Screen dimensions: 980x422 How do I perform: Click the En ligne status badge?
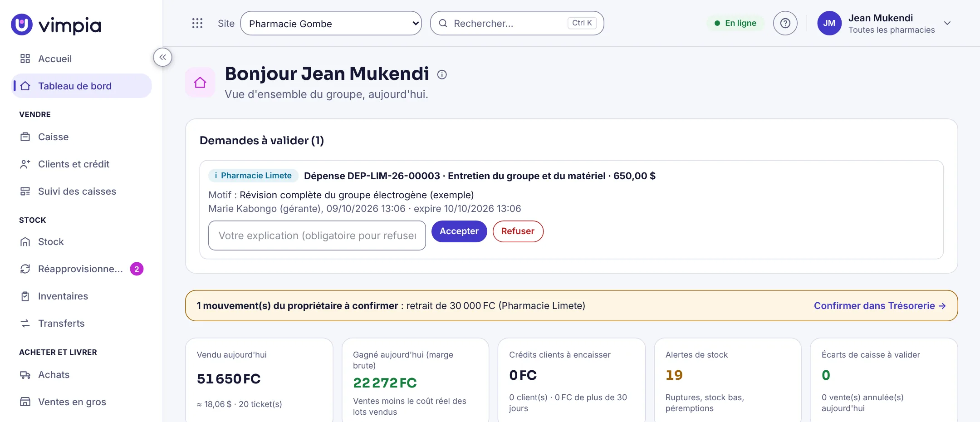pyautogui.click(x=735, y=23)
